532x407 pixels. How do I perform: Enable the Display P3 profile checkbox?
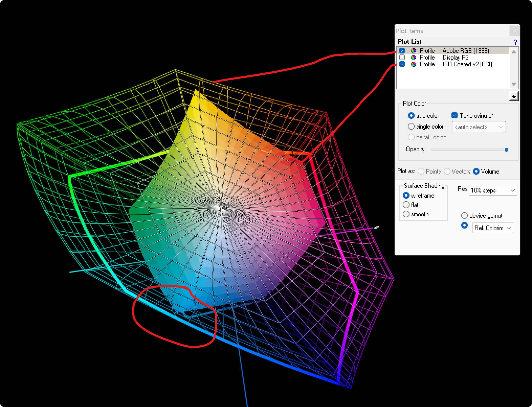click(x=402, y=58)
